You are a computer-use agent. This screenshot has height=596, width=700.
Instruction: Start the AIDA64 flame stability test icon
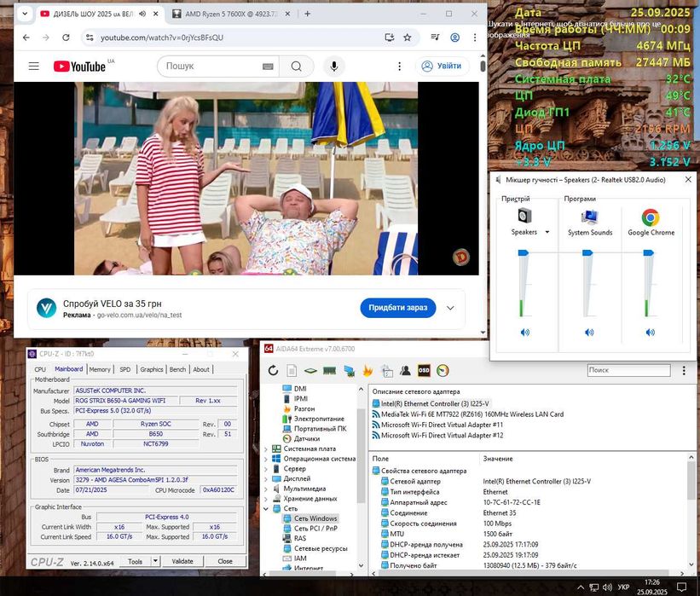point(367,370)
